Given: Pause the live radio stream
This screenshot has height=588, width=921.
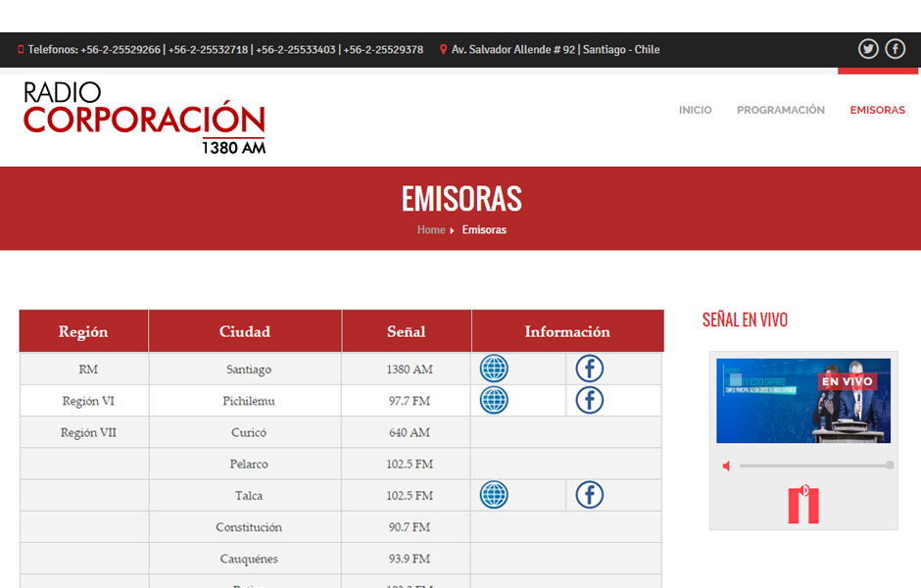Looking at the screenshot, I should [803, 504].
